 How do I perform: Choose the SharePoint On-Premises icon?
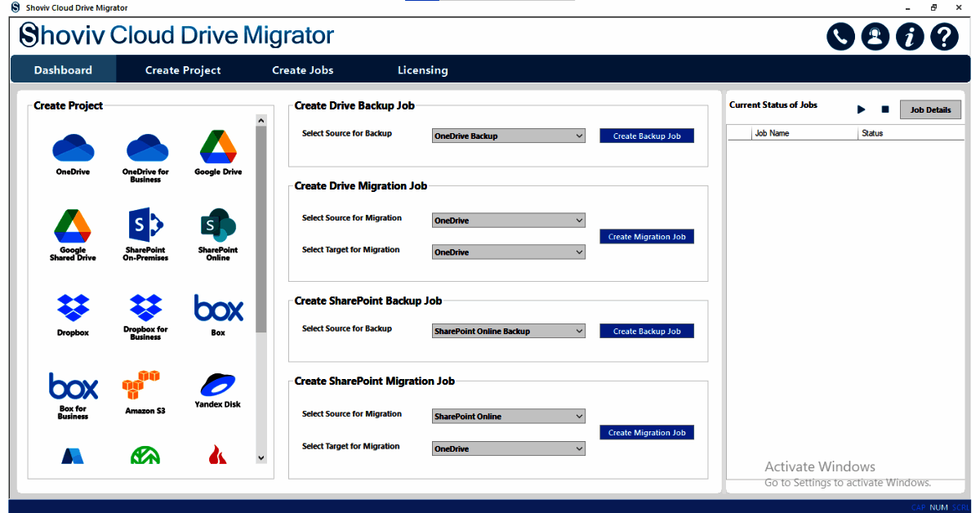click(x=145, y=225)
